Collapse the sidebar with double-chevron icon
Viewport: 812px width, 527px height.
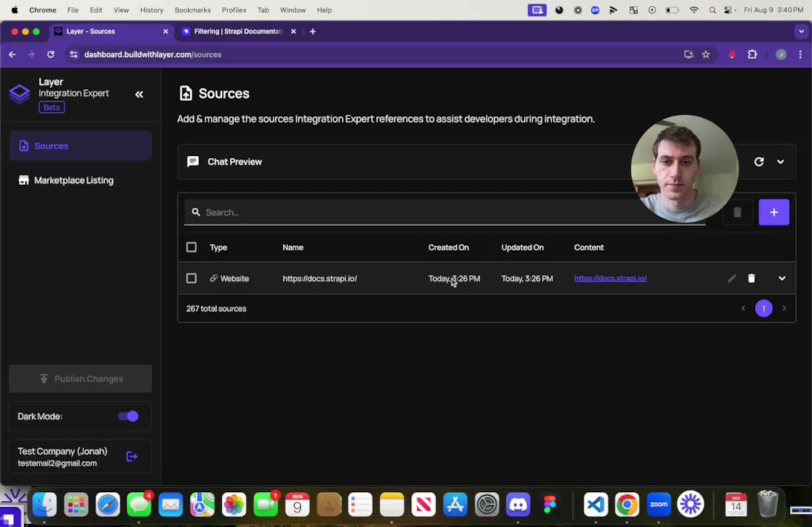click(x=139, y=94)
